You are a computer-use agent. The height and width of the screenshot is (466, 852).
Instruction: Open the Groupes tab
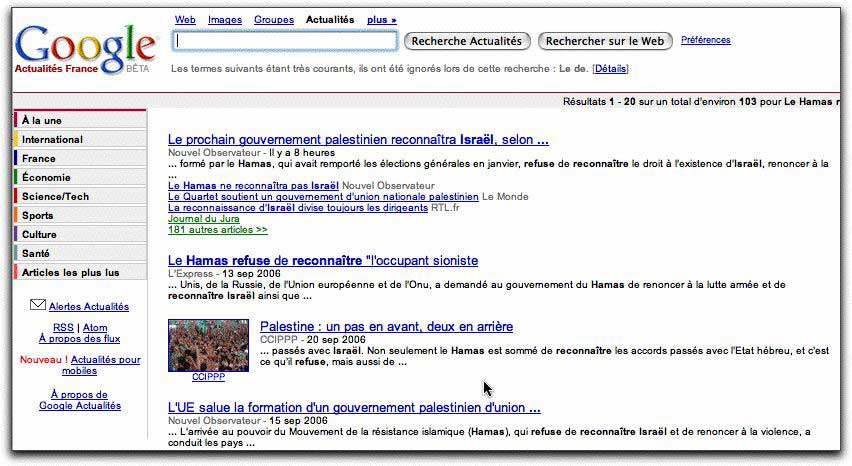coord(274,20)
